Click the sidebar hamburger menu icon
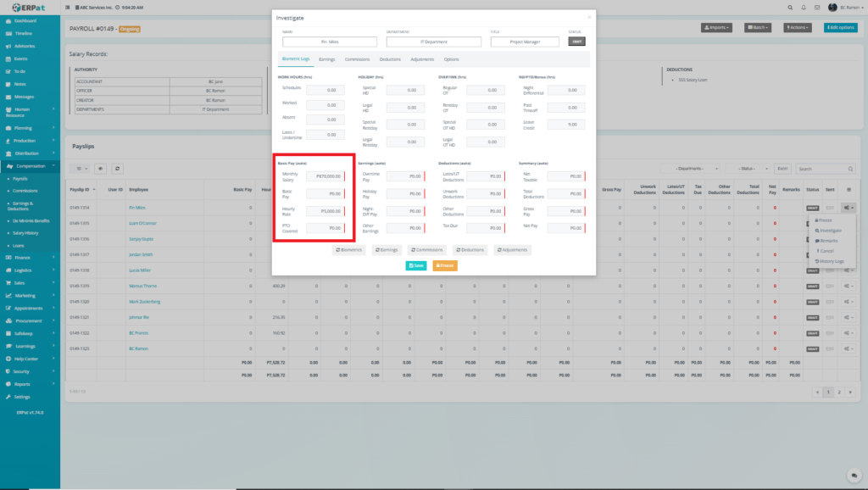Viewport: 868px width, 490px height. pos(67,8)
